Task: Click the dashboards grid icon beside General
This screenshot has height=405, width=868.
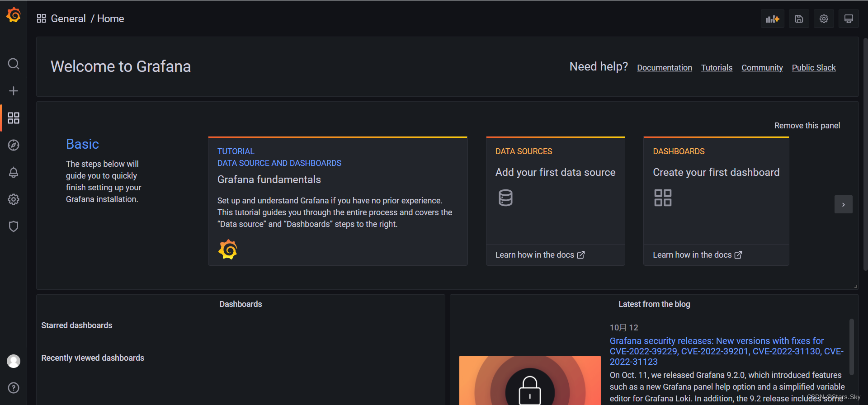Action: 41,19
